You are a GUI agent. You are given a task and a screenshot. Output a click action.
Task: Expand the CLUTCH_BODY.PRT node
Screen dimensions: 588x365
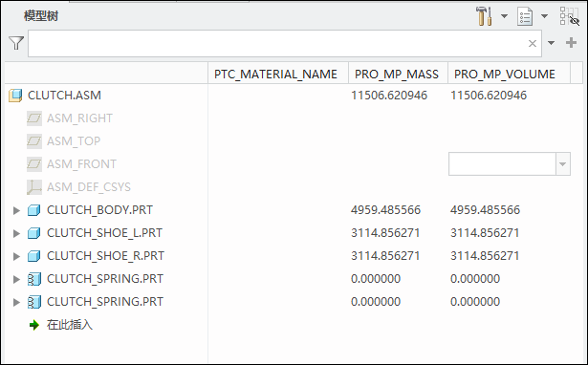pyautogui.click(x=16, y=210)
